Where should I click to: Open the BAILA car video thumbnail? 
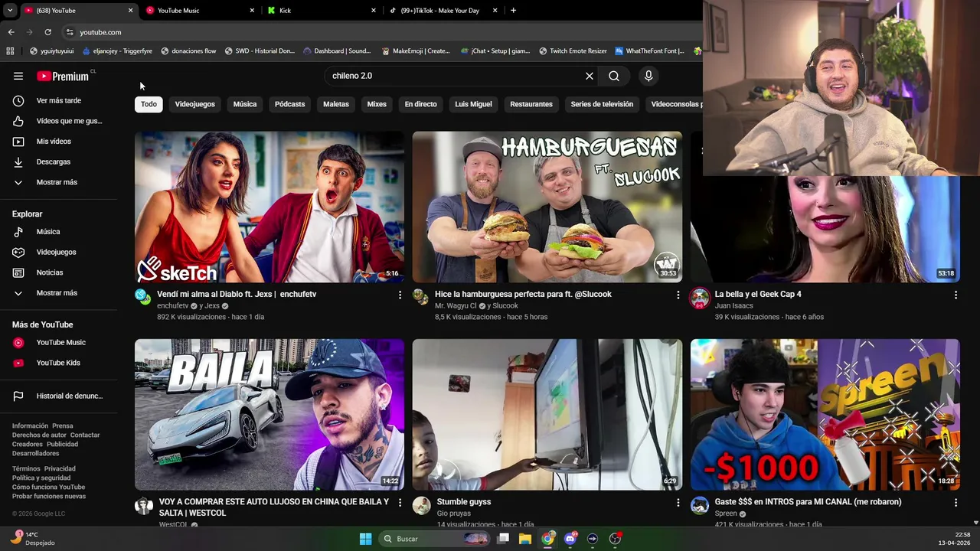coord(269,414)
